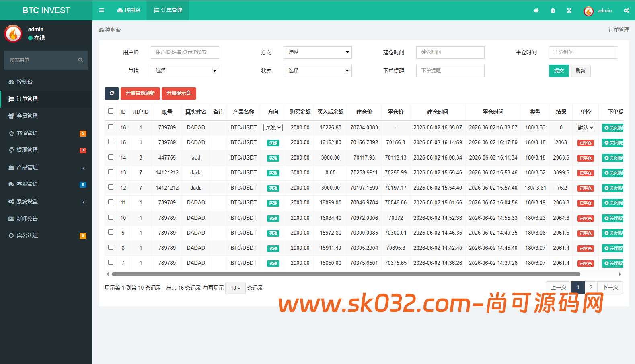Image resolution: width=635 pixels, height=364 pixels.
Task: Expand 系统设置 sidebar submenu
Action: 46,201
